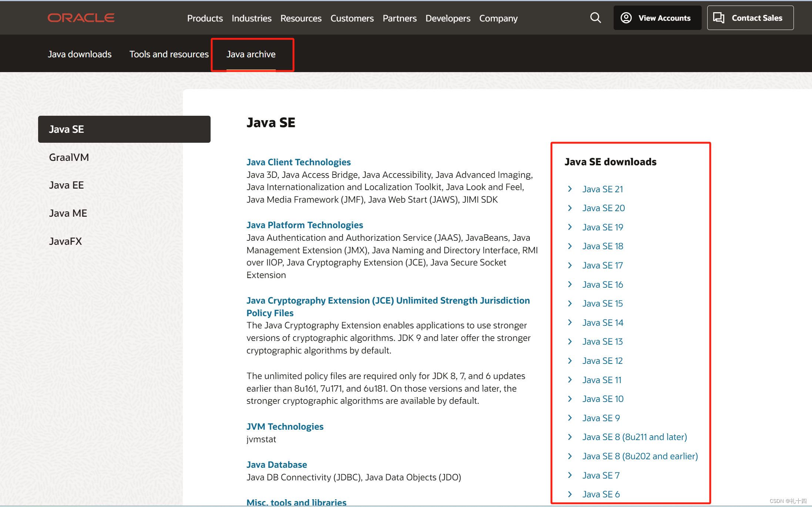Open the Java SE 9 download link
Screen dimensions: 812x507
[601, 418]
